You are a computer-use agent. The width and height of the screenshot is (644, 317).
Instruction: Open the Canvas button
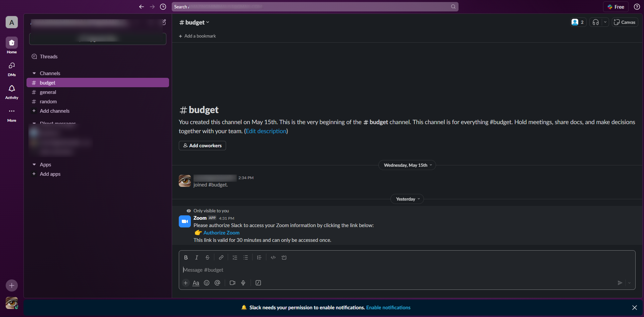click(x=625, y=22)
